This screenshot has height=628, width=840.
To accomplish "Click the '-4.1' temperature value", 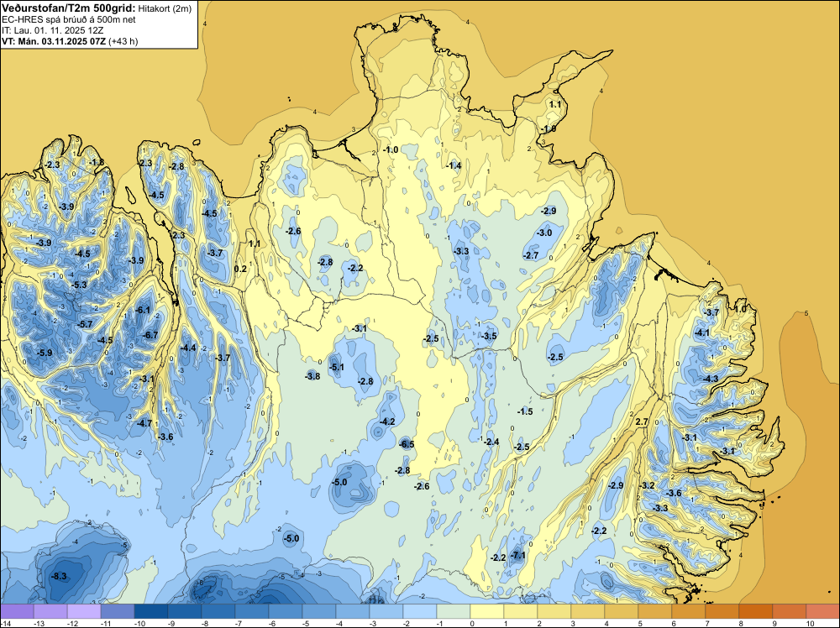I will (x=701, y=332).
